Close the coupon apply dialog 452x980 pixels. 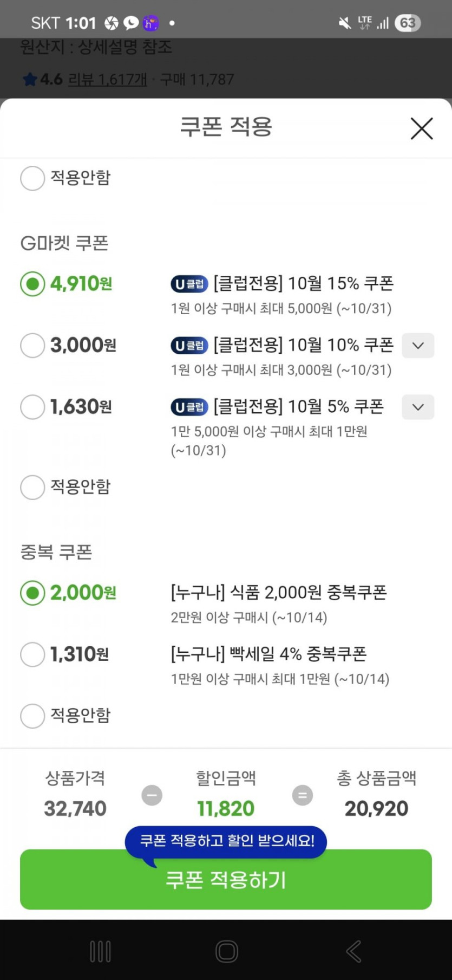point(421,129)
